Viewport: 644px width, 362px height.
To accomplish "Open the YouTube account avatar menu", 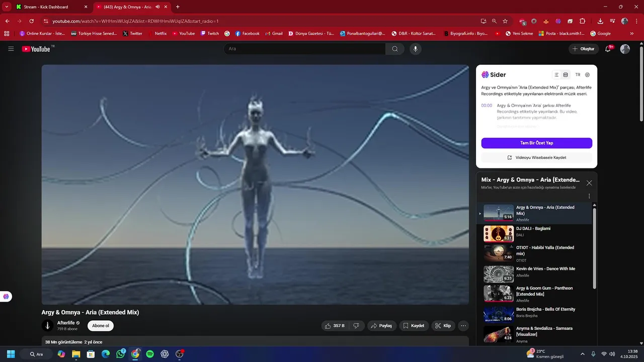I will click(625, 49).
